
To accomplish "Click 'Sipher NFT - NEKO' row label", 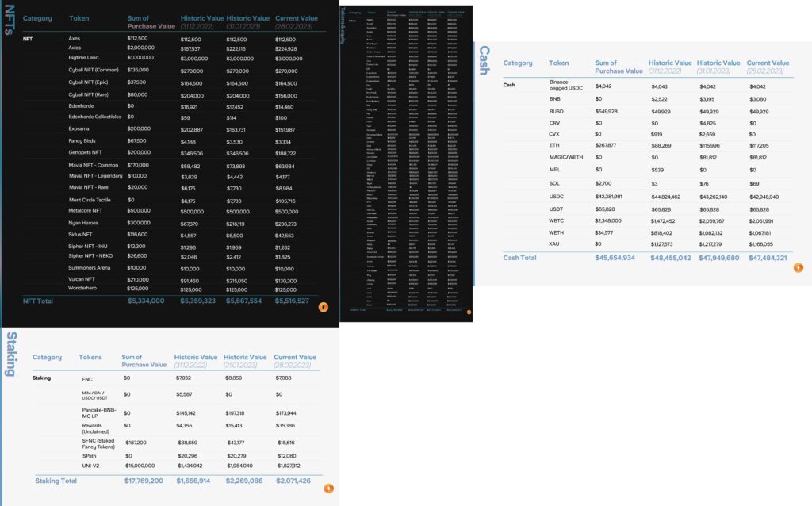I will pos(90,256).
